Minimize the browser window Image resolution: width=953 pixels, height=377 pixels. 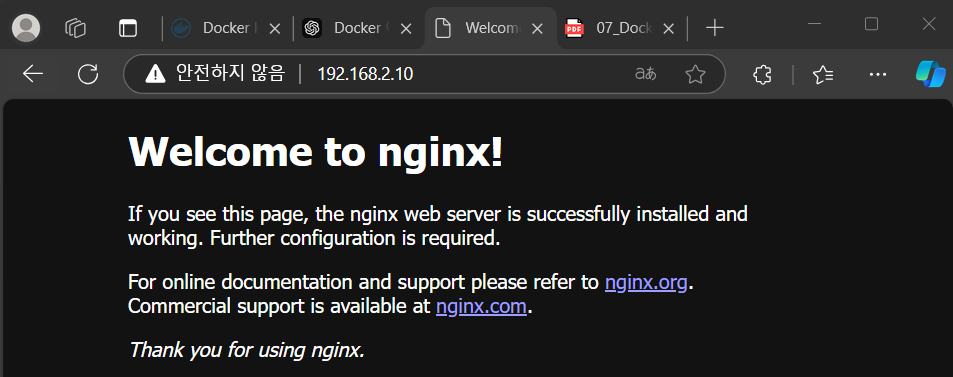[814, 24]
